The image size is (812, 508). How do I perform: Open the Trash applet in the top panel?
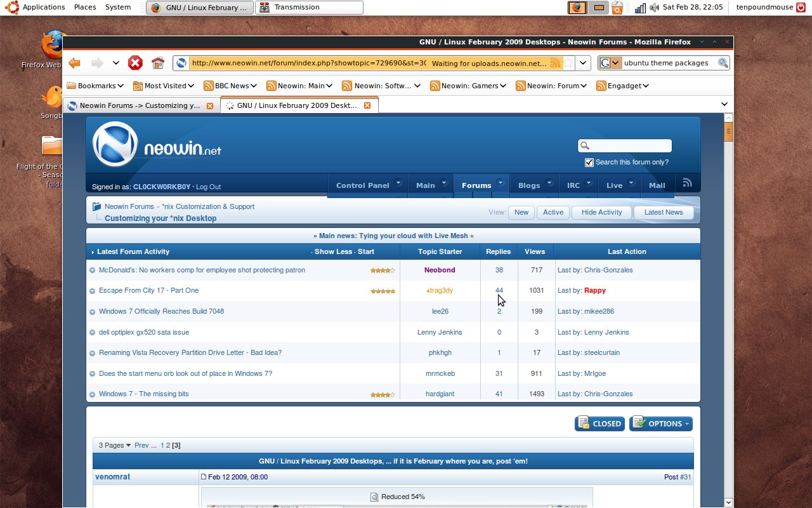click(x=617, y=8)
